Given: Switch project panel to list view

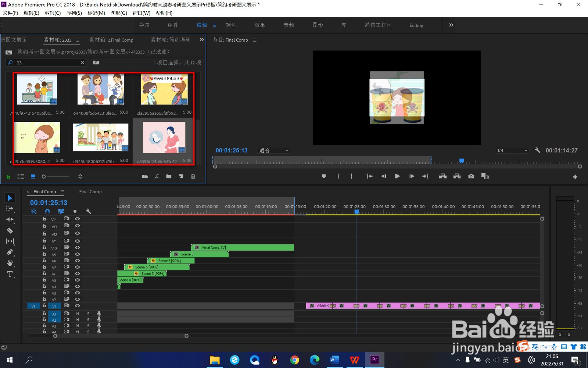Looking at the screenshot, I should (21, 177).
